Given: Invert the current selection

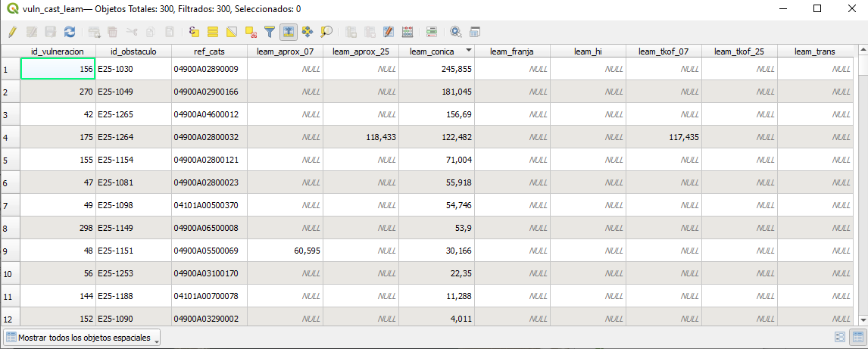Looking at the screenshot, I should [232, 32].
